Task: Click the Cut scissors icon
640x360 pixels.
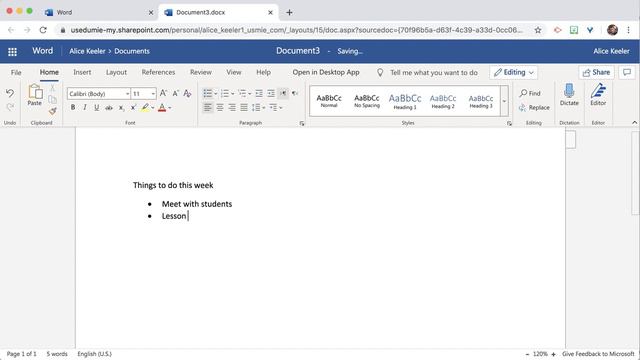Action: 53,88
